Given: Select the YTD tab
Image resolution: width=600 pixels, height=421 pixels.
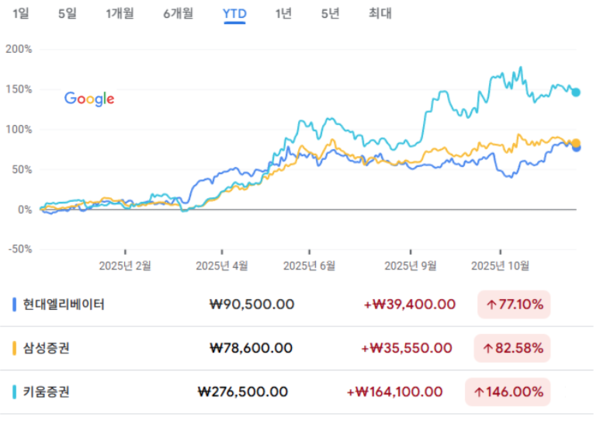Looking at the screenshot, I should pos(235,13).
